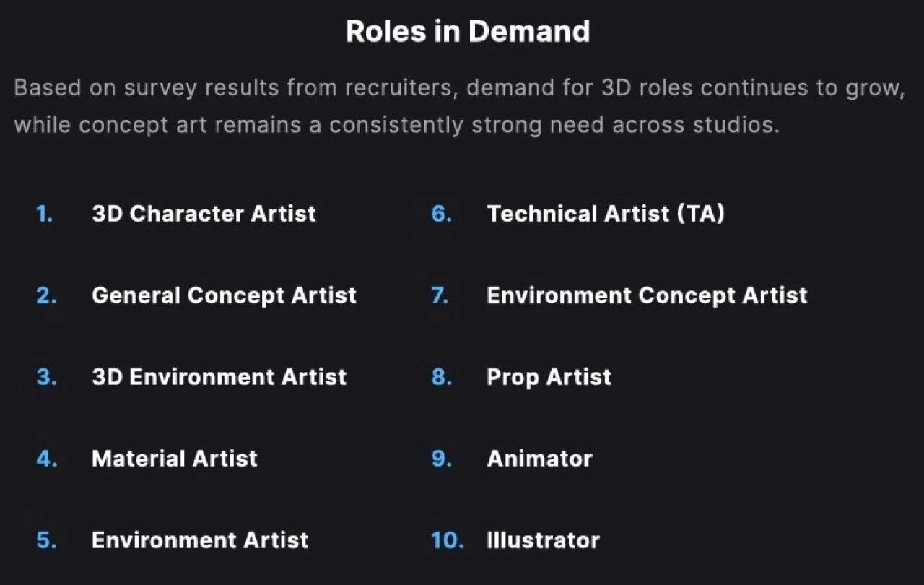Click the blue number 1 marker
The height and width of the screenshot is (585, 924).
[x=45, y=214]
